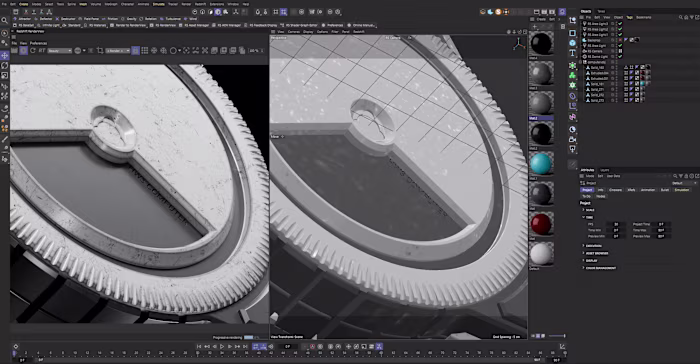Click the record keyframe button

[x=312, y=347]
